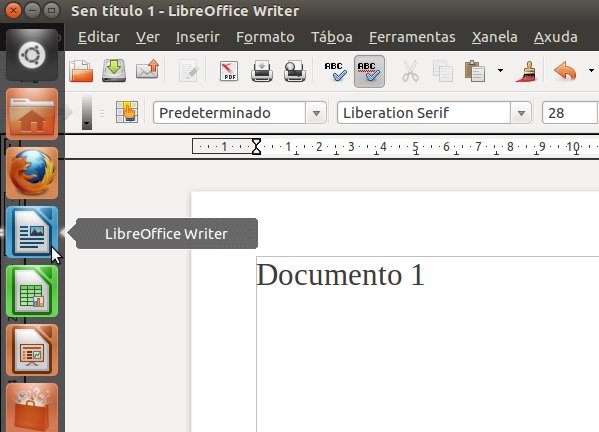Open the Xanela menu
The image size is (599, 432).
tap(495, 37)
